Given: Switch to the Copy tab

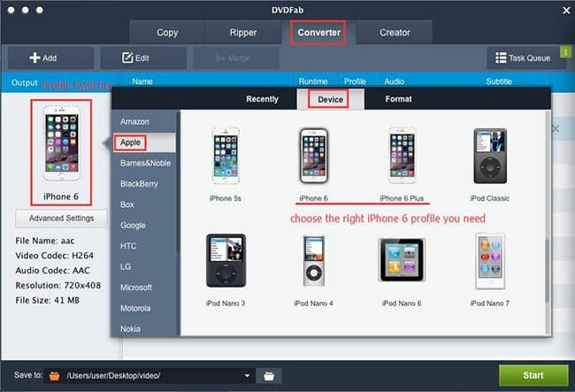Looking at the screenshot, I should click(167, 33).
